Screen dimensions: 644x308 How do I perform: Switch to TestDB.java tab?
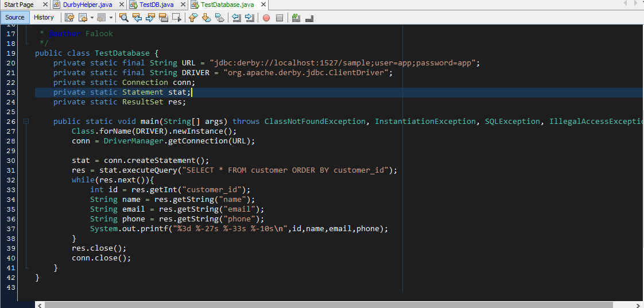coord(157,5)
